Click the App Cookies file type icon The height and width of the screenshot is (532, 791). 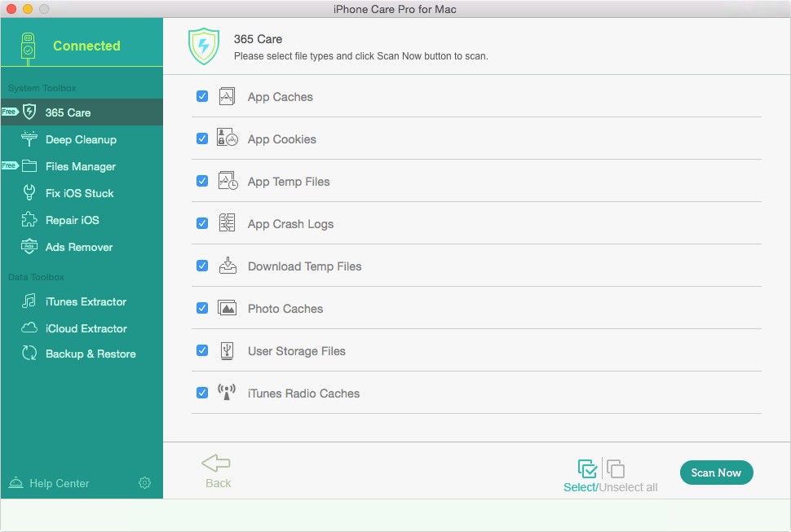(x=227, y=137)
